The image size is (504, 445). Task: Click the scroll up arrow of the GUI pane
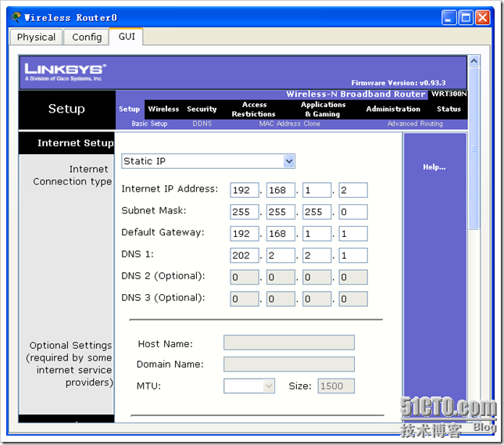(x=474, y=61)
